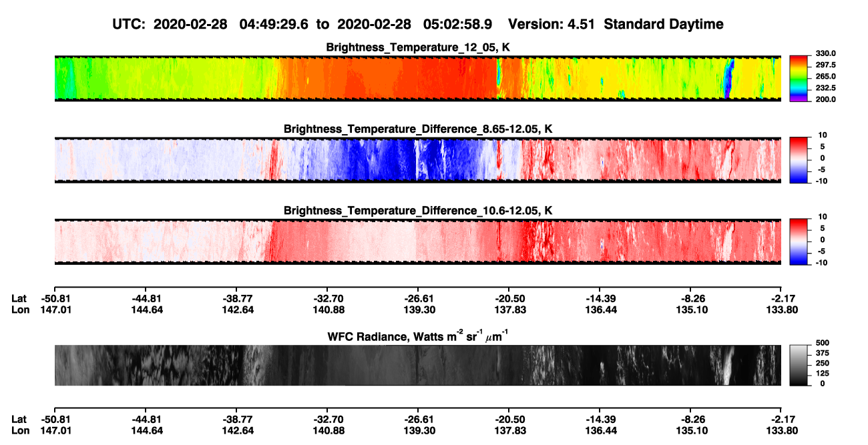
Task: Click longitude '139.30' on the upper axis
Action: 419,310
